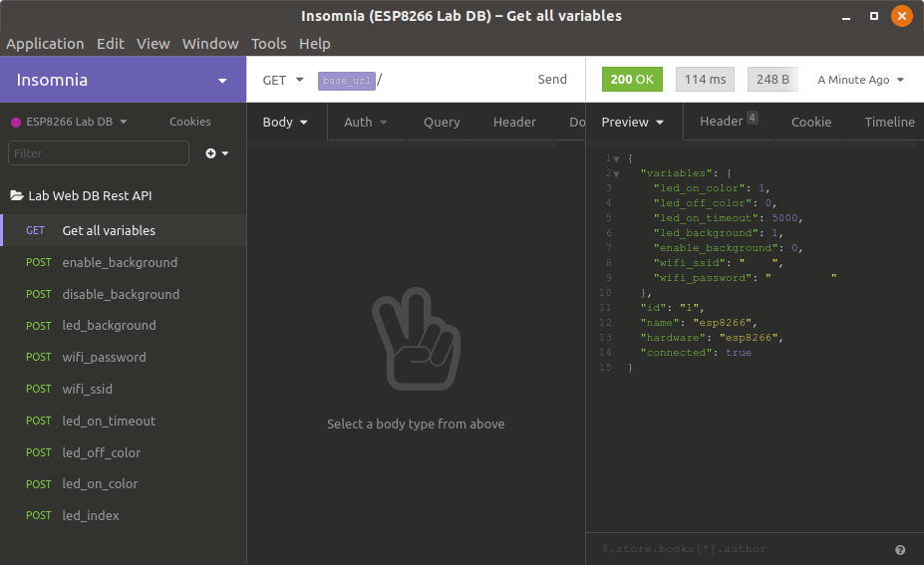Click the help icon in response filter bar
The height and width of the screenshot is (565, 924).
900,549
